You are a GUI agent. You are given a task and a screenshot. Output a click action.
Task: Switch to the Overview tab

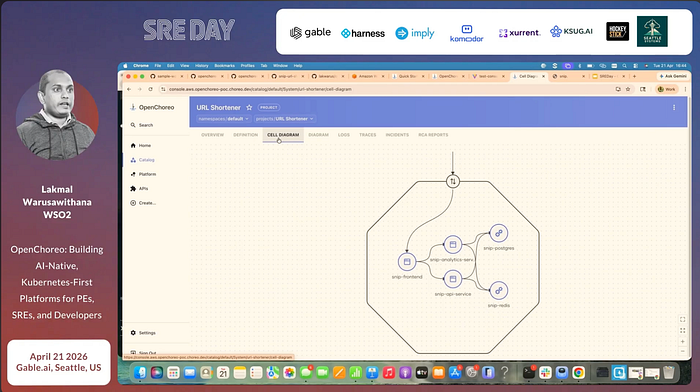(212, 135)
